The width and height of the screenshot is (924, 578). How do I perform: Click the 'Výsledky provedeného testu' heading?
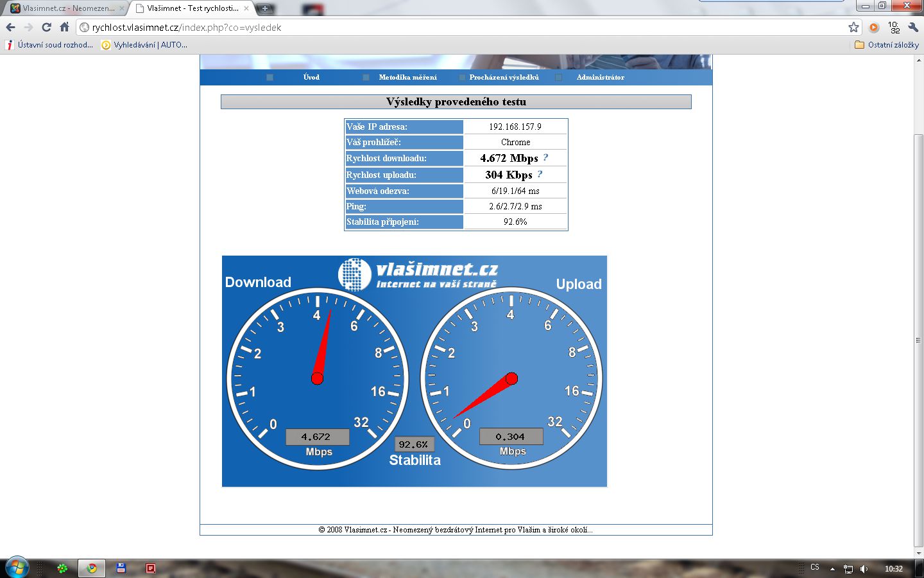point(456,101)
